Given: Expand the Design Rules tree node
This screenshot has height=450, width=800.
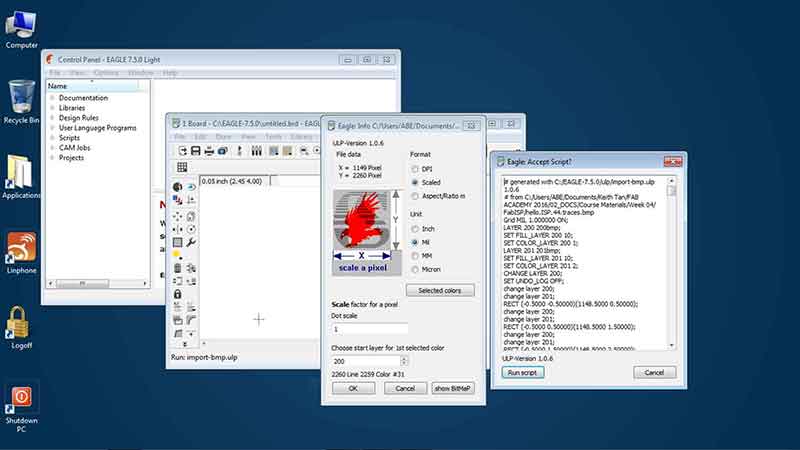Looking at the screenshot, I should tap(52, 117).
